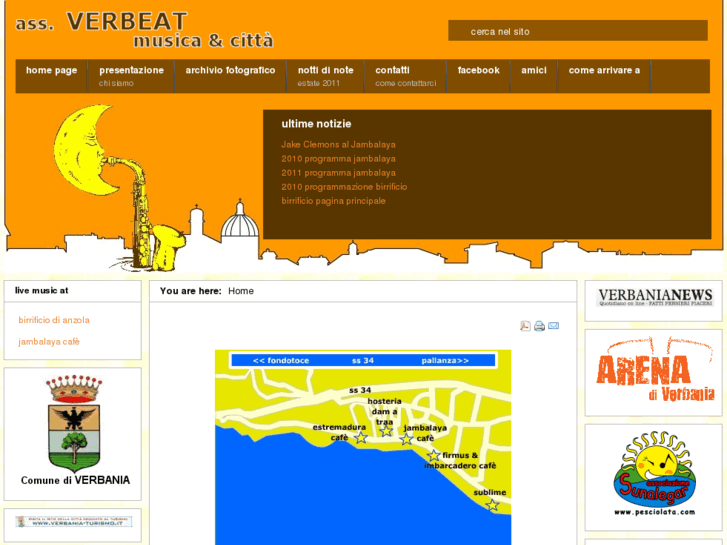Open jambalaya cafè sidebar link

[49, 342]
